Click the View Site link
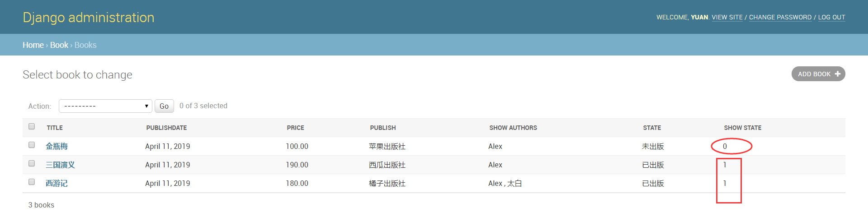 (x=727, y=17)
